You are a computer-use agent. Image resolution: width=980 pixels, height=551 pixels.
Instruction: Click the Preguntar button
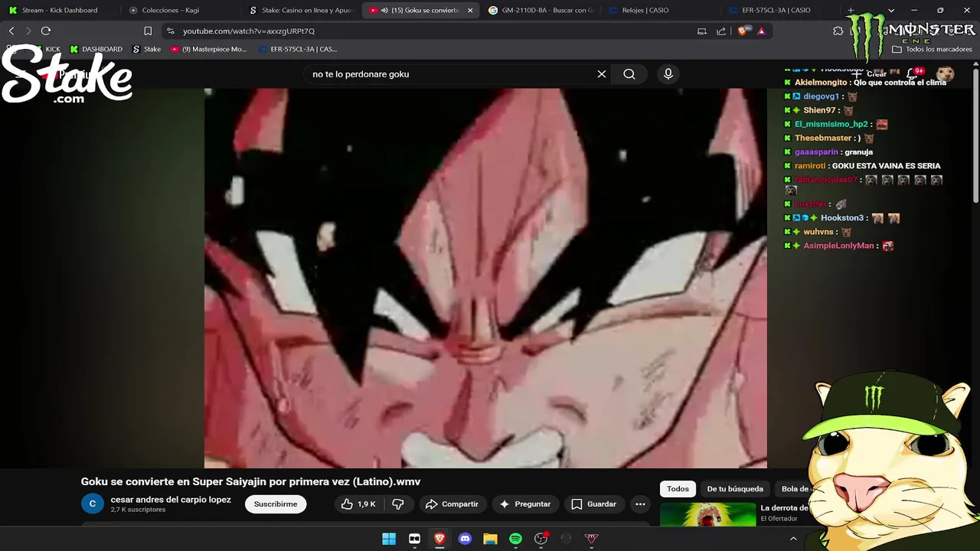pos(525,504)
